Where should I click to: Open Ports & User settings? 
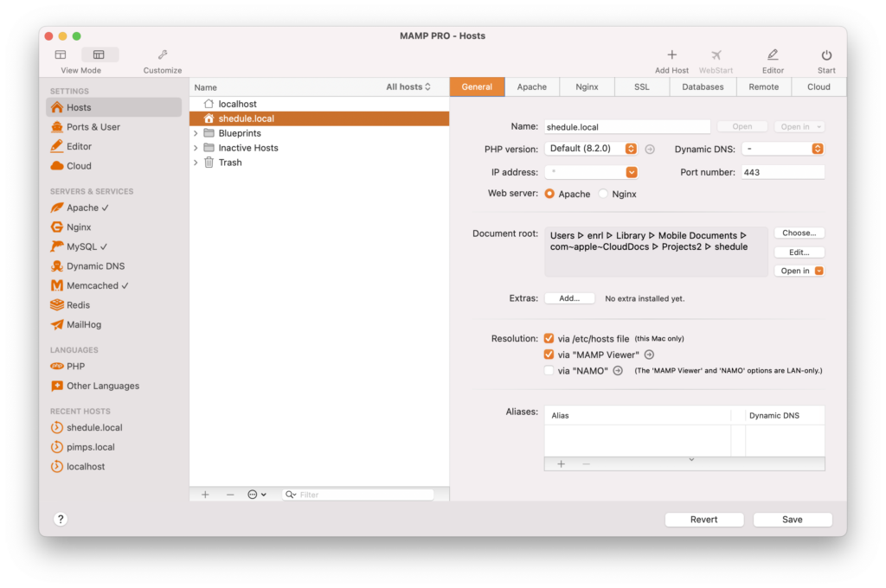coord(113,127)
